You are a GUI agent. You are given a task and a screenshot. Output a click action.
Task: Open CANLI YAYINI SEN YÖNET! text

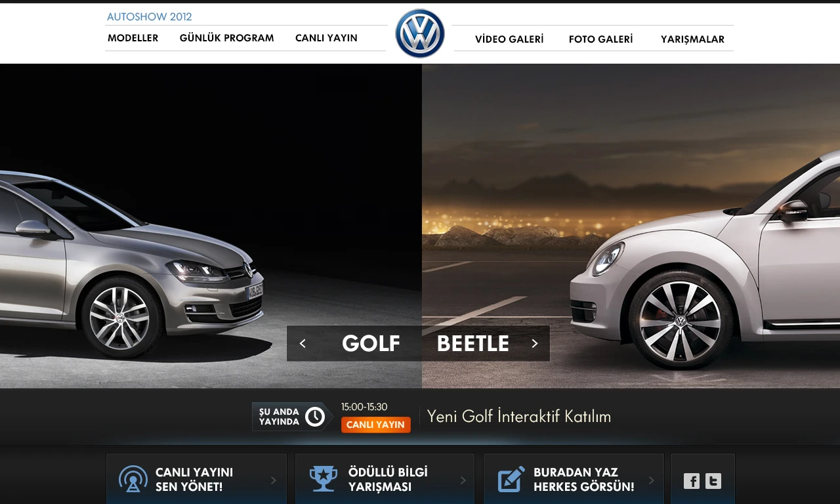coord(194,480)
